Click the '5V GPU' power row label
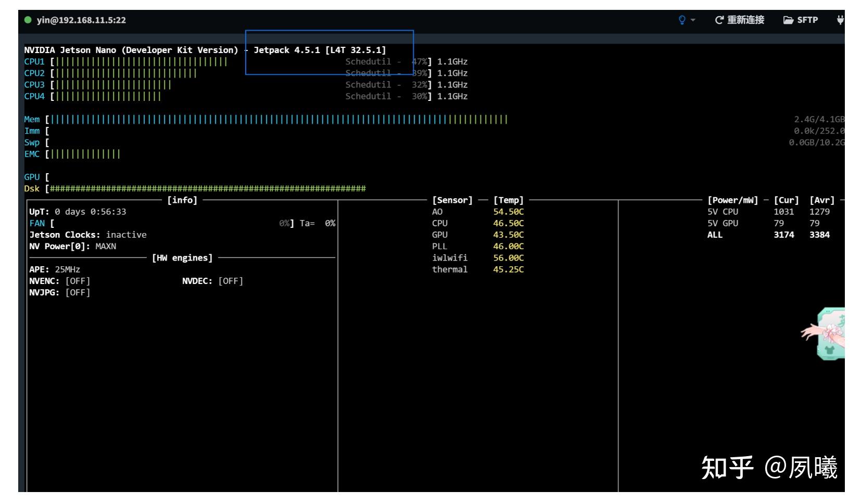861x504 pixels. click(723, 223)
